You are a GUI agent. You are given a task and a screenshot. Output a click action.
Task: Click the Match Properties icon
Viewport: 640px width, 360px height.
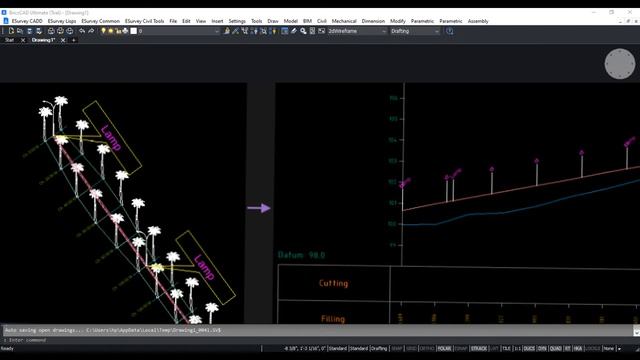point(293,31)
